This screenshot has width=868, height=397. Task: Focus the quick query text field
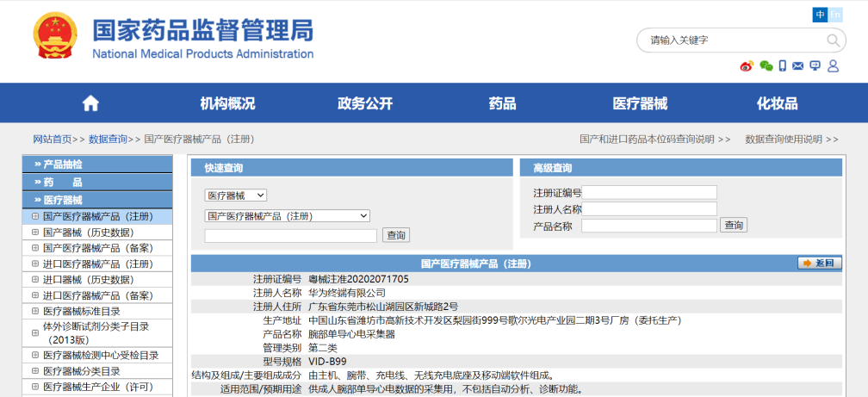click(291, 235)
